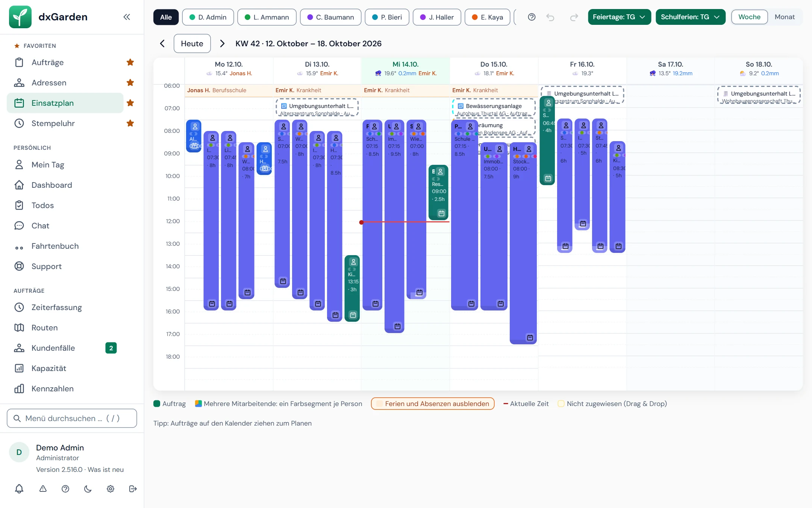This screenshot has width=812, height=508.
Task: Open notifications bell icon
Action: click(x=19, y=489)
